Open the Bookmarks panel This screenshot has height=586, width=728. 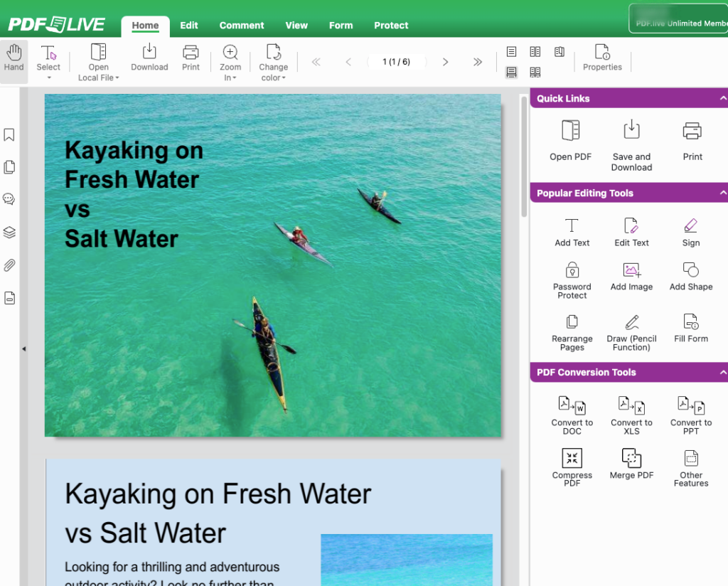(x=9, y=134)
